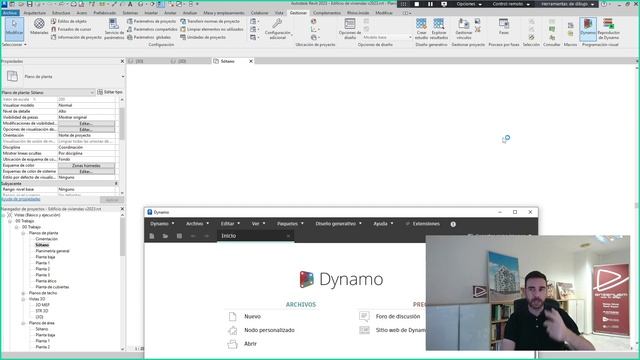This screenshot has width=640, height=360.
Task: Open the Fases tool
Action: coord(504,27)
